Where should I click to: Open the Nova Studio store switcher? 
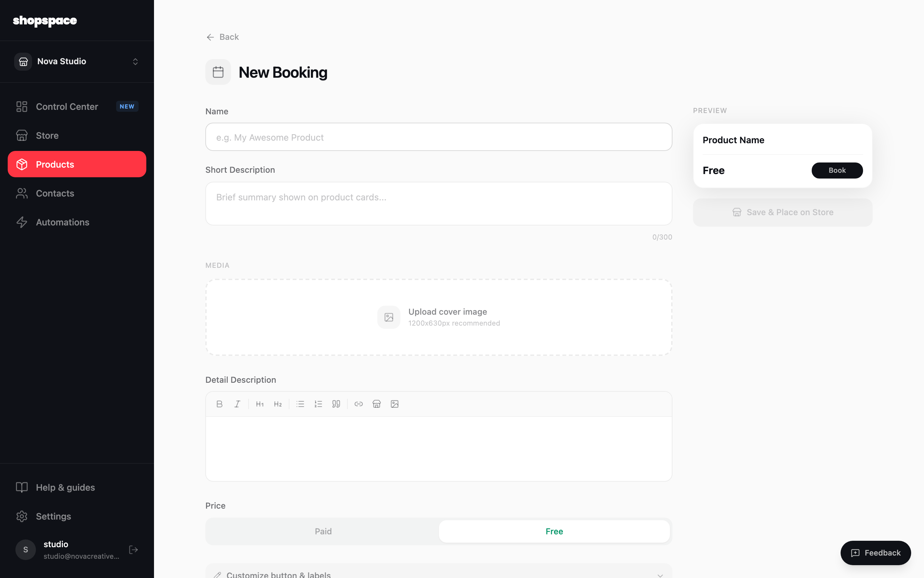77,62
